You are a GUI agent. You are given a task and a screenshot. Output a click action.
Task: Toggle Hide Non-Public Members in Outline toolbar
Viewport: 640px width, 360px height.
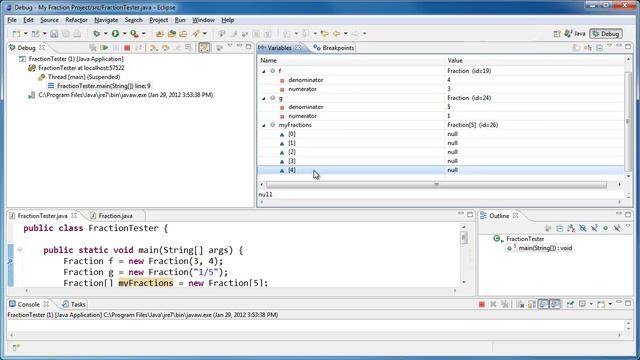point(606,228)
